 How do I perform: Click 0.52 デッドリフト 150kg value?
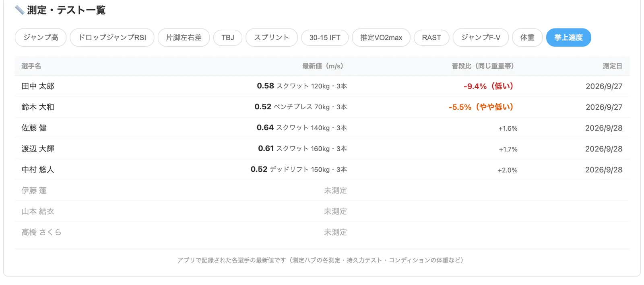coord(299,170)
